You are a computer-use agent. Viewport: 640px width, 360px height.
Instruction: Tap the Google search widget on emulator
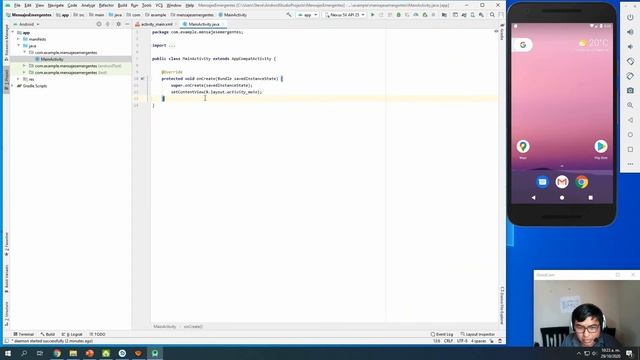pyautogui.click(x=523, y=45)
